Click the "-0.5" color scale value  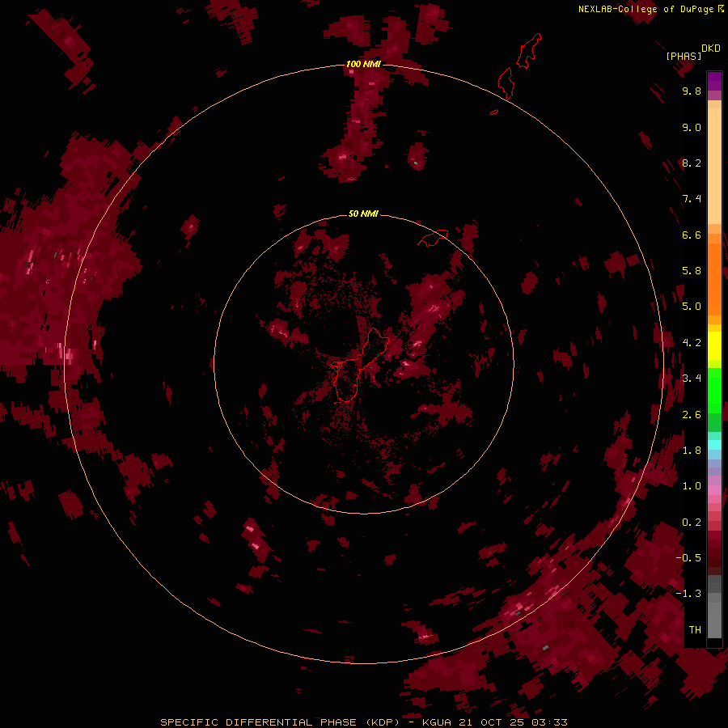pyautogui.click(x=688, y=558)
